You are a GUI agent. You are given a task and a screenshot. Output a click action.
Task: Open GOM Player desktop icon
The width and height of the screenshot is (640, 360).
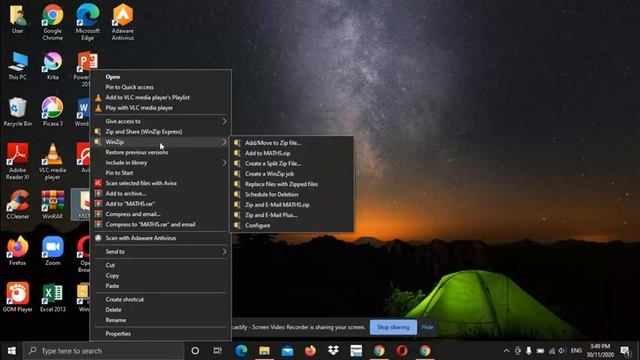tap(18, 298)
